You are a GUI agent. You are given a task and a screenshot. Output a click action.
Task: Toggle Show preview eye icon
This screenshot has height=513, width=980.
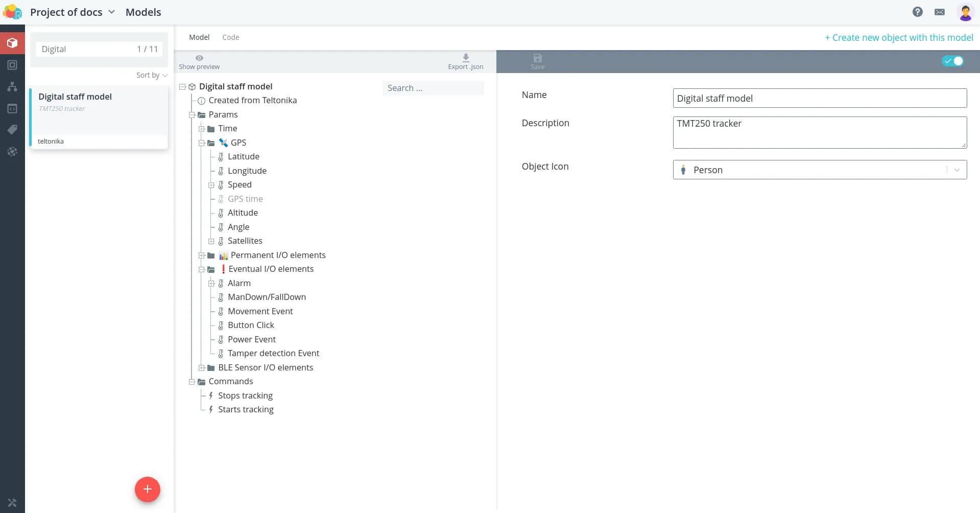199,58
